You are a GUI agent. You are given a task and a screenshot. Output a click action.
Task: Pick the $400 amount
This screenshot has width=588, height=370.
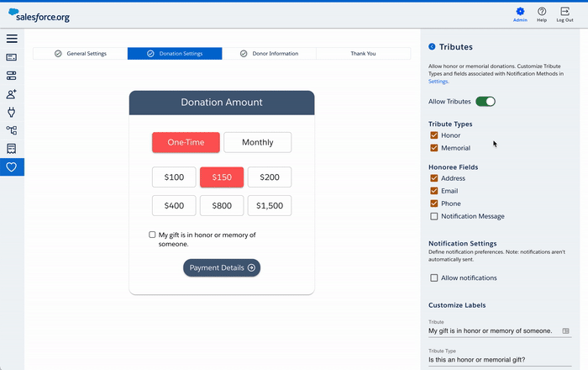(x=174, y=206)
